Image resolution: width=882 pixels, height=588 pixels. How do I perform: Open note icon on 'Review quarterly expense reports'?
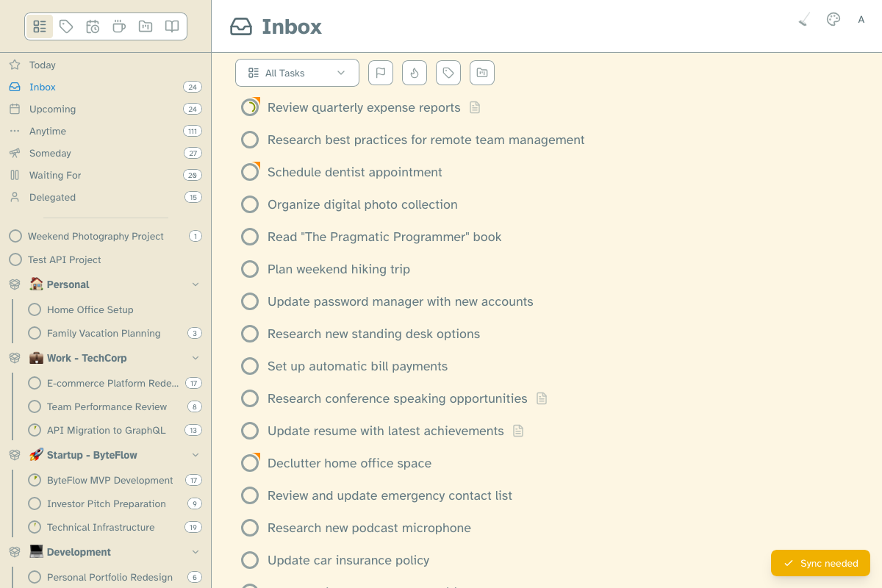pos(475,107)
